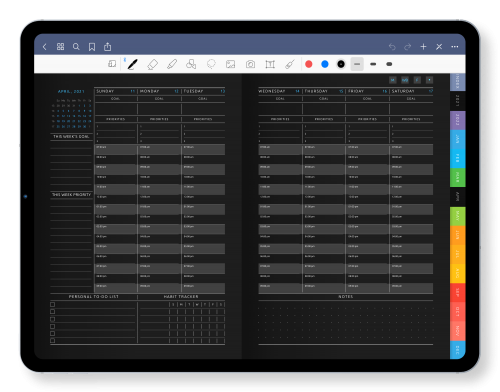Open the page thumbnails grid view
This screenshot has height=392, width=500.
(60, 47)
